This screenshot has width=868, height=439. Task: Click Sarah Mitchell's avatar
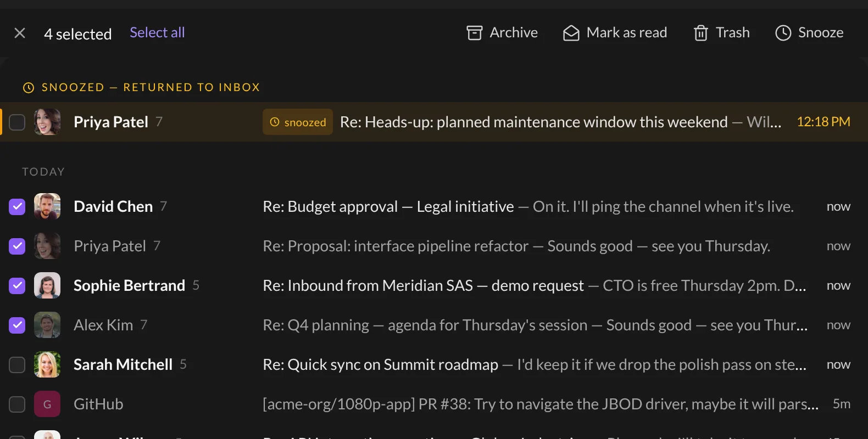coord(47,364)
